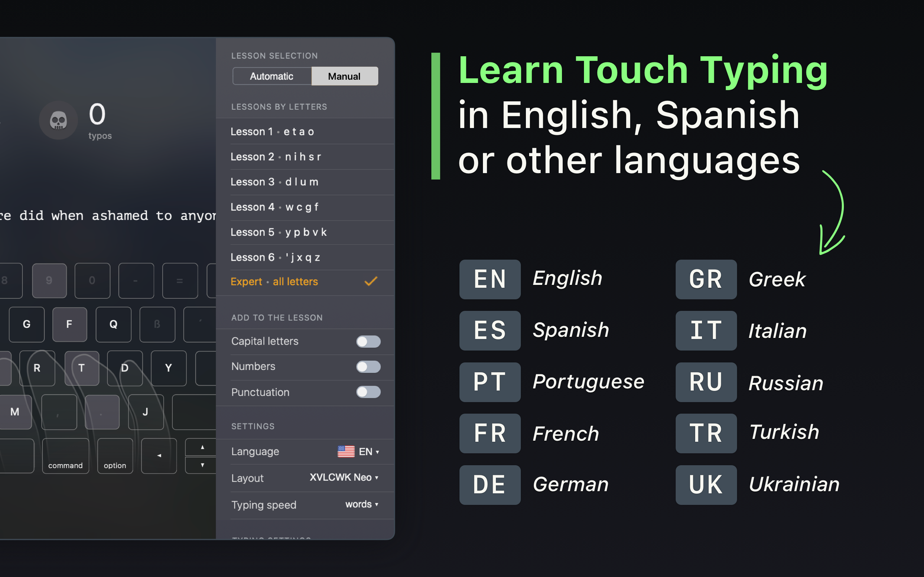The width and height of the screenshot is (924, 577).
Task: Select the EN English language badge
Action: (x=490, y=279)
